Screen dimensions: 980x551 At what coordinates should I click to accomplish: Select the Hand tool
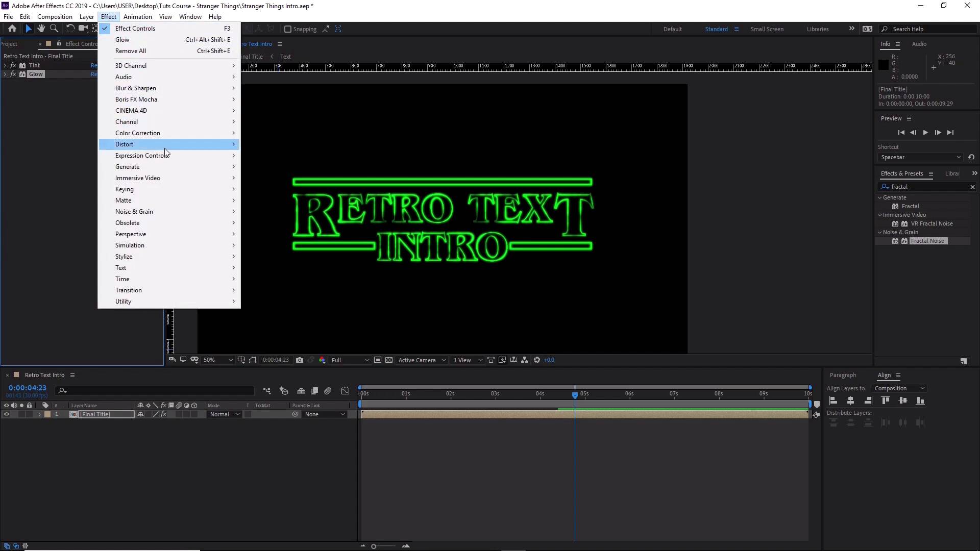pos(41,29)
